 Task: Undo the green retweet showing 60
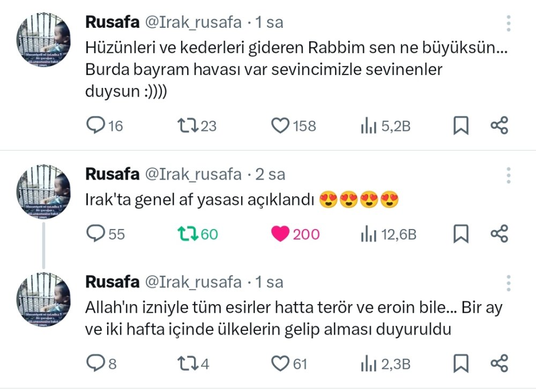[x=188, y=234]
